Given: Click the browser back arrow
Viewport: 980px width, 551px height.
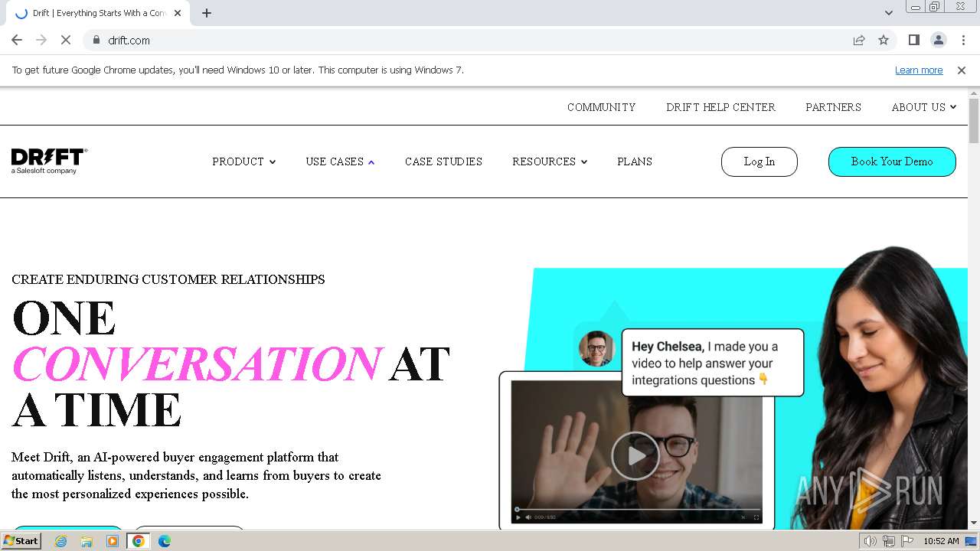Looking at the screenshot, I should click(17, 40).
